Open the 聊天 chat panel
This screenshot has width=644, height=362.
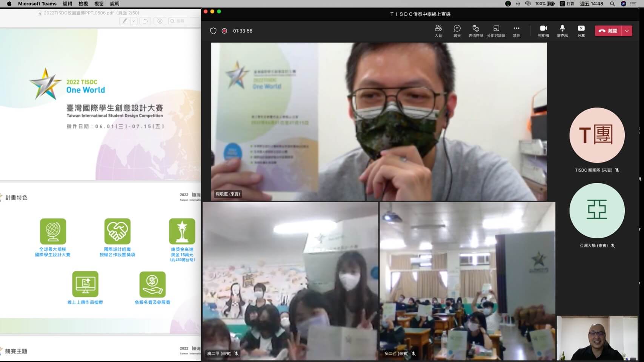coord(457,31)
